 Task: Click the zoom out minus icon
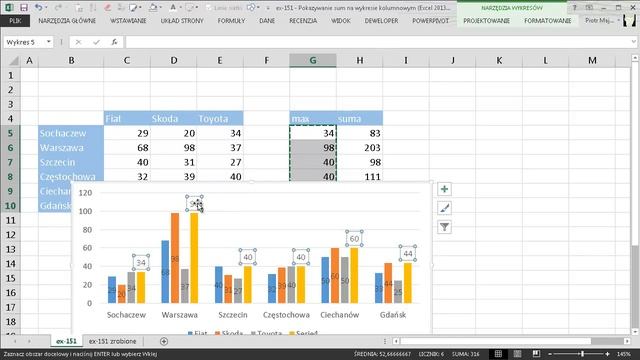pyautogui.click(x=550, y=354)
